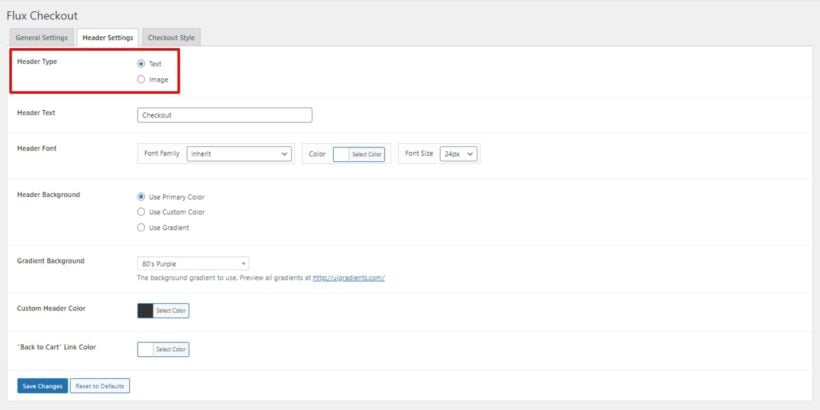
Task: Click the Header Text input field
Action: click(x=225, y=115)
